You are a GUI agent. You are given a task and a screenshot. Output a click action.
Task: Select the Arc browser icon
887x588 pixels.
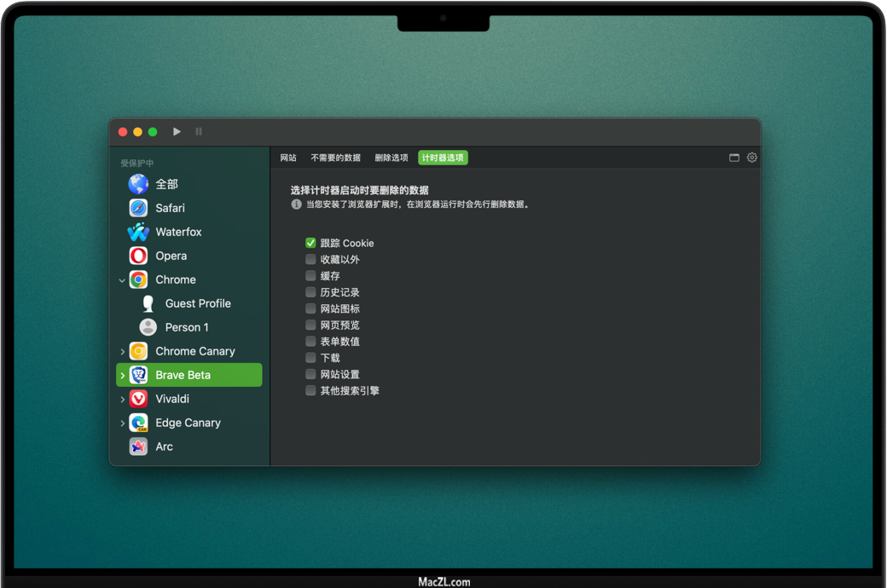click(x=138, y=447)
